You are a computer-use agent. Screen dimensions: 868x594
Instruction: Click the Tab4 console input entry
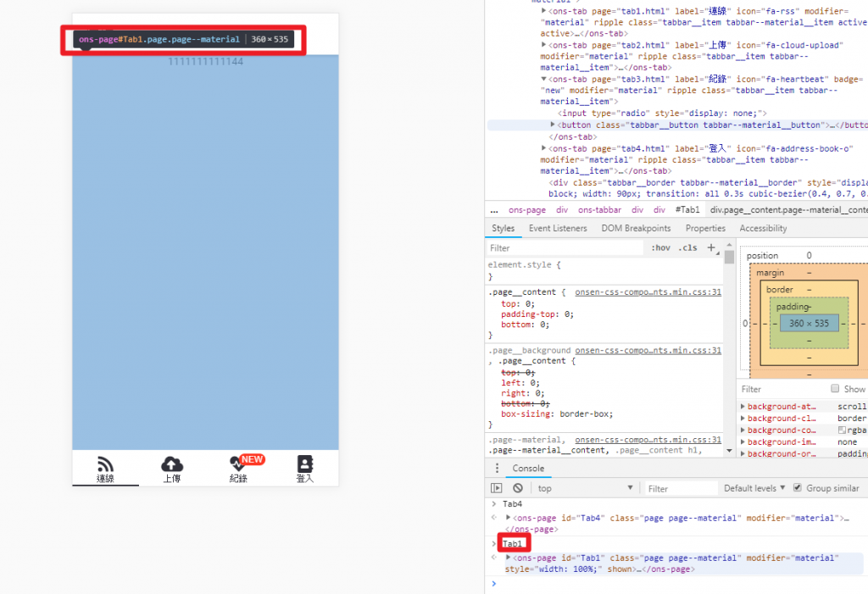coord(512,504)
